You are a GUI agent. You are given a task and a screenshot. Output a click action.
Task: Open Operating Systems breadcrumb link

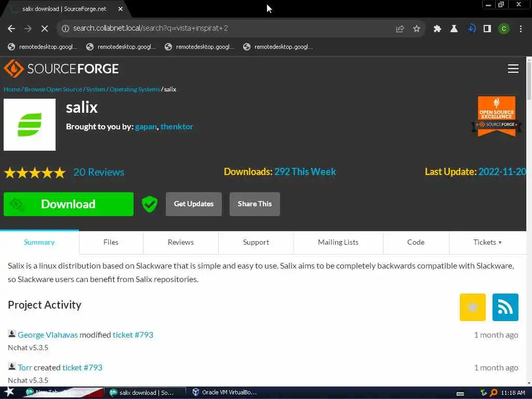tap(135, 89)
